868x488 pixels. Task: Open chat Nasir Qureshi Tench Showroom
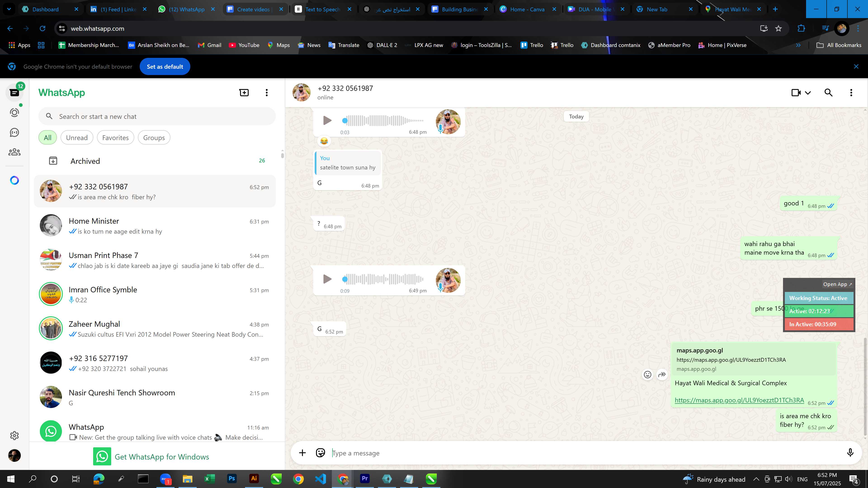(x=155, y=397)
